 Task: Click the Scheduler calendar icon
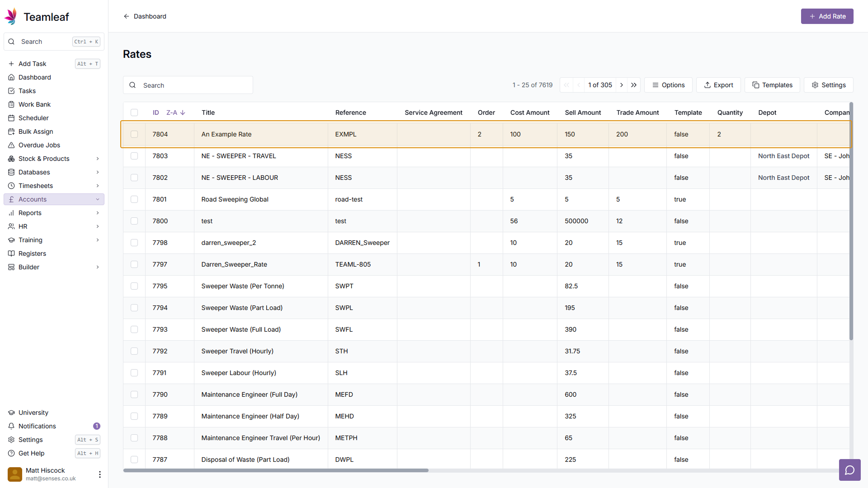pos(11,118)
